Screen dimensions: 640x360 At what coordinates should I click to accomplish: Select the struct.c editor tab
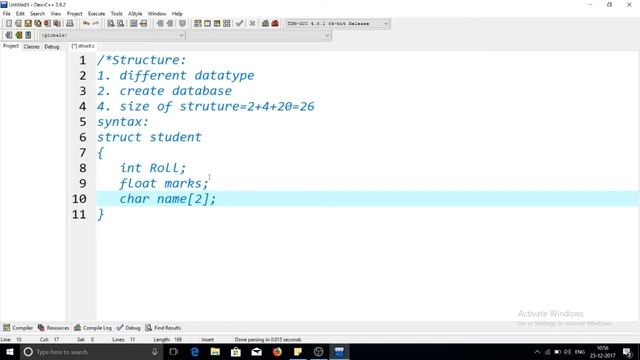click(x=83, y=46)
